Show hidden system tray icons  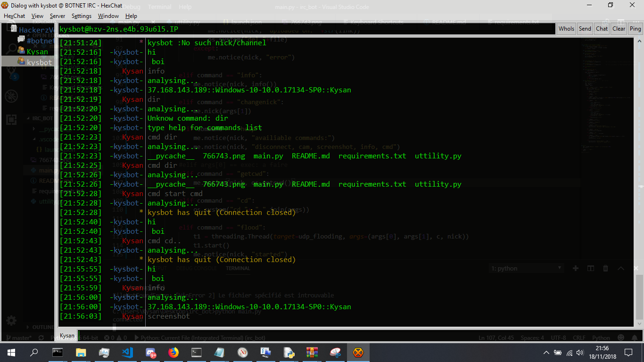point(546,353)
